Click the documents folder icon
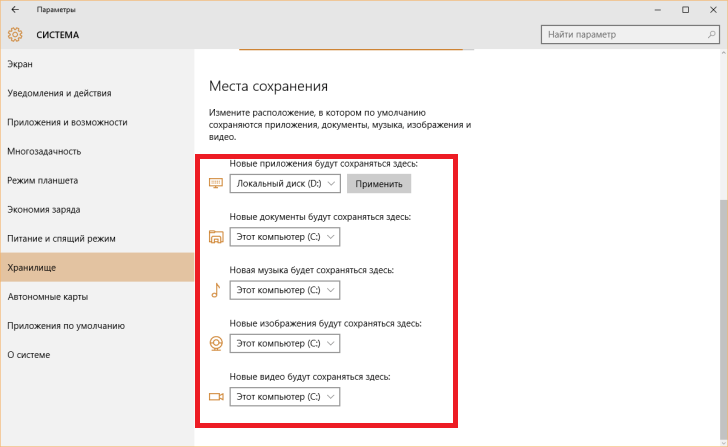This screenshot has height=447, width=728. [216, 237]
